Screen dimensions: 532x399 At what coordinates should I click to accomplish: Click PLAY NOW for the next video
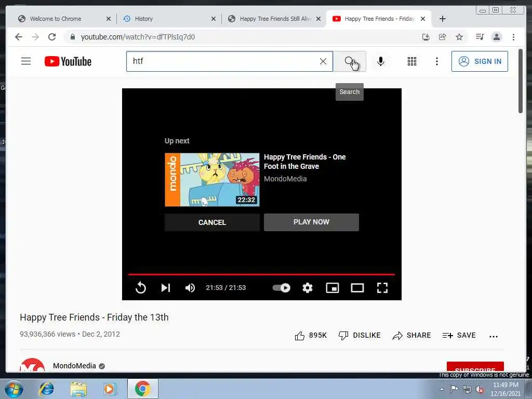tap(311, 222)
